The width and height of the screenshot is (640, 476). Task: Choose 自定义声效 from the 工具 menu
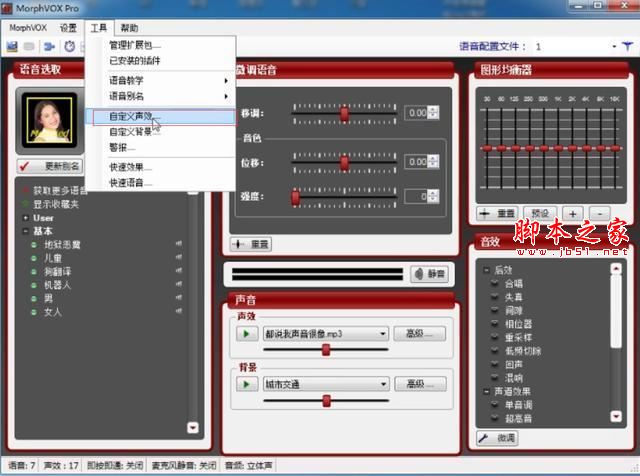[x=160, y=116]
